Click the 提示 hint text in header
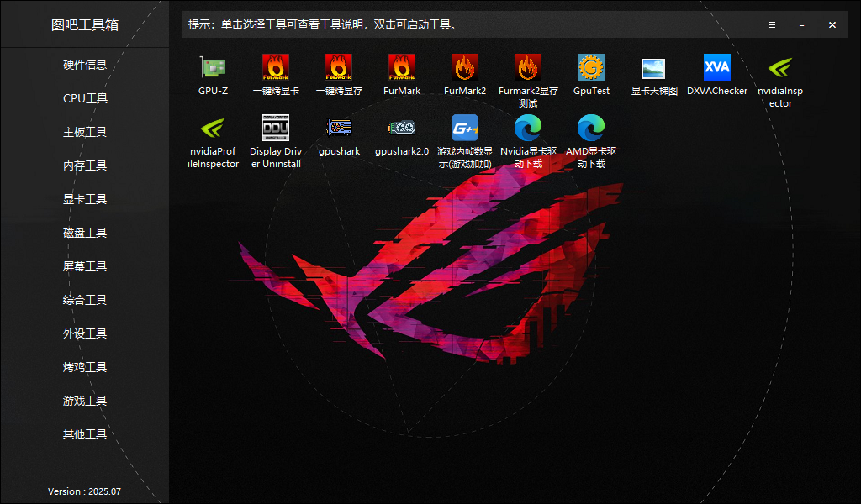This screenshot has height=504, width=861. (323, 24)
